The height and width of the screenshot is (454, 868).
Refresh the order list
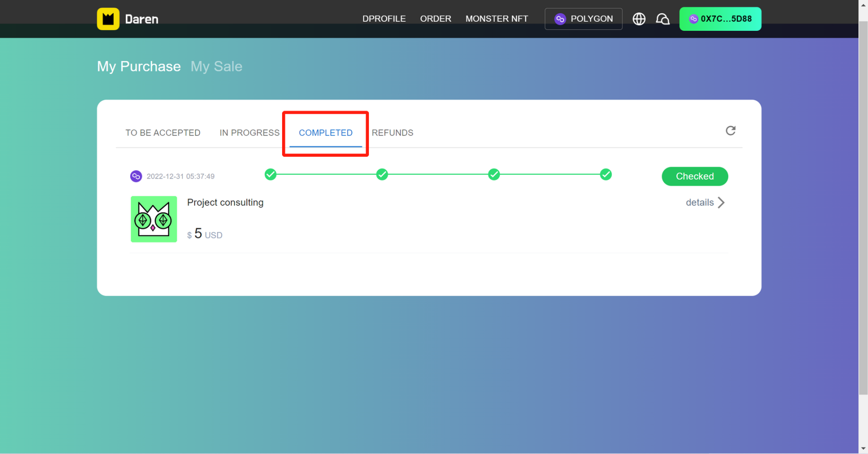tap(730, 131)
